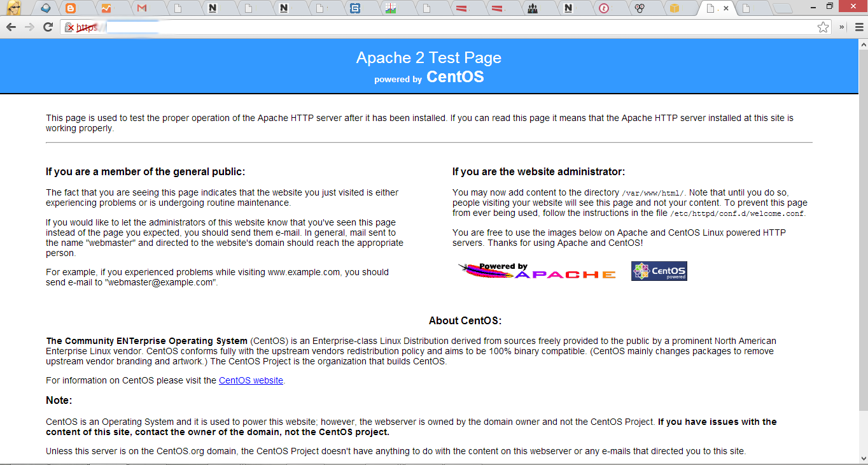The height and width of the screenshot is (465, 868).
Task: Open the orange analytics chart tab
Action: point(106,9)
